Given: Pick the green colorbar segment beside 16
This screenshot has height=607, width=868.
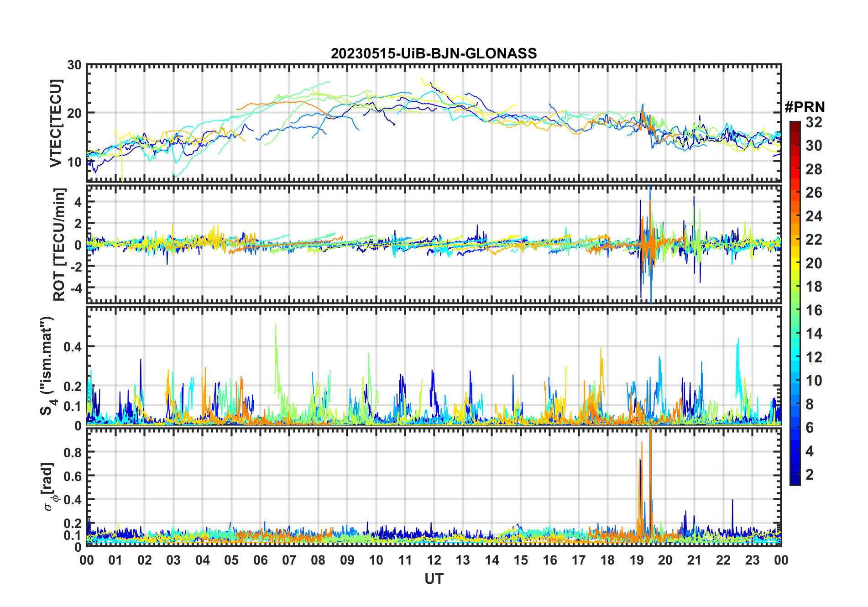Looking at the screenshot, I should (x=795, y=310).
